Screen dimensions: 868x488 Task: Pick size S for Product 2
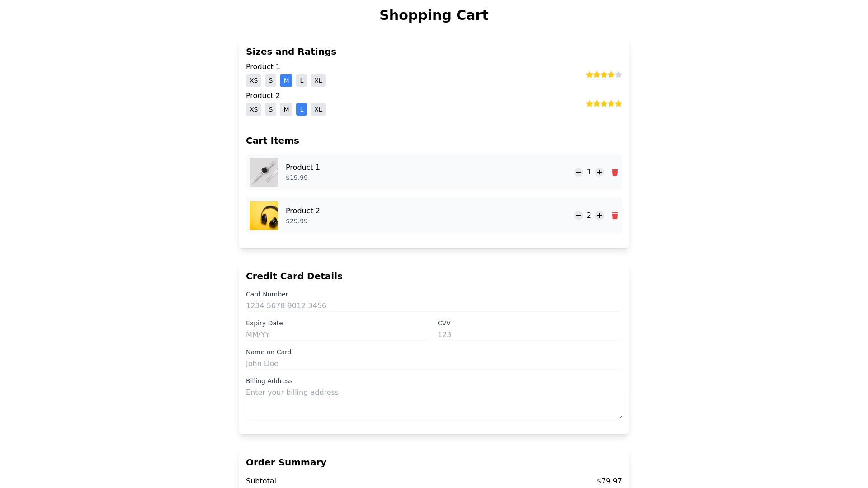[x=270, y=109]
